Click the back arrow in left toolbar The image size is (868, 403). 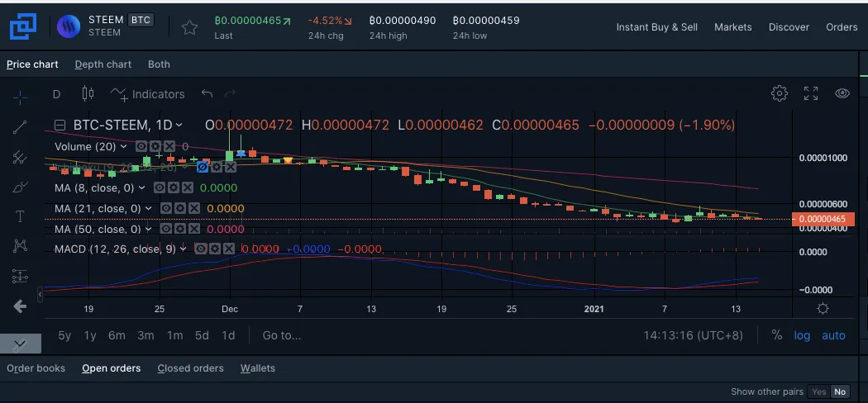click(20, 306)
